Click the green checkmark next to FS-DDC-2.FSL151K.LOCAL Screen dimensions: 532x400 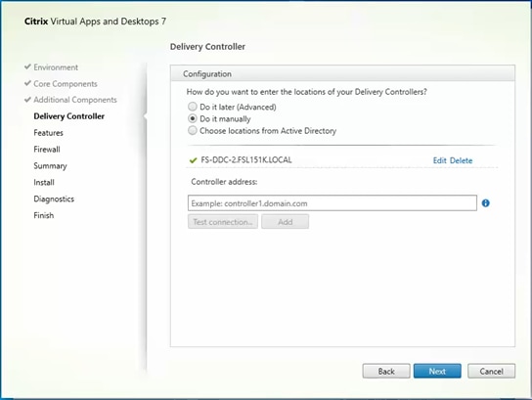coord(193,160)
